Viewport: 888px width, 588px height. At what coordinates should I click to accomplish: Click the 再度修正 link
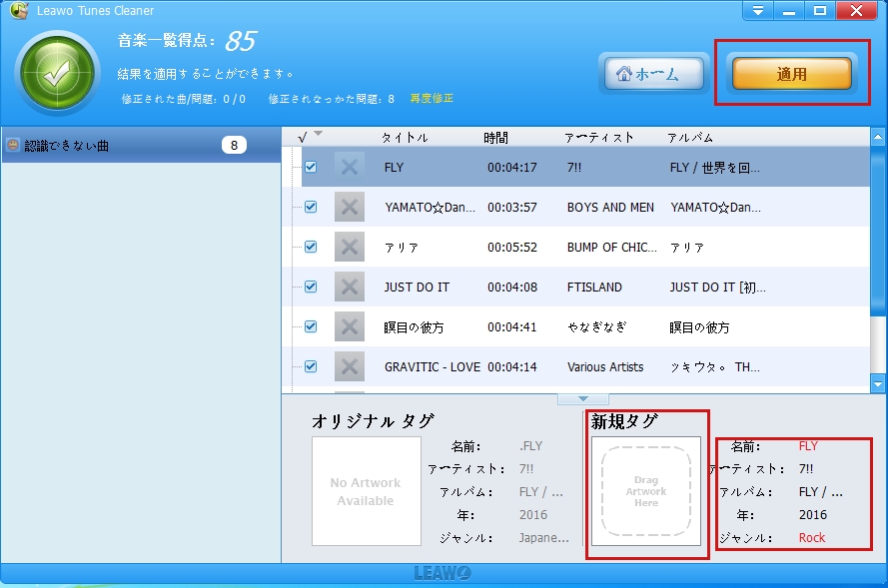click(x=432, y=99)
